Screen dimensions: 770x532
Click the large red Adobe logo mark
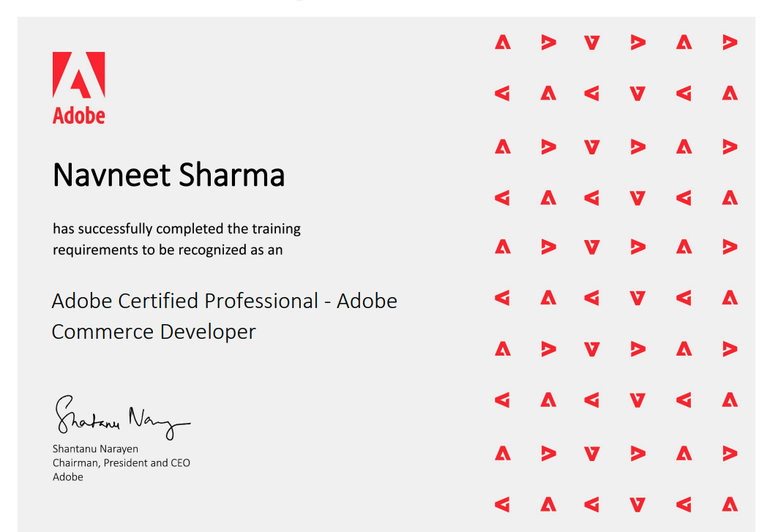tap(78, 75)
